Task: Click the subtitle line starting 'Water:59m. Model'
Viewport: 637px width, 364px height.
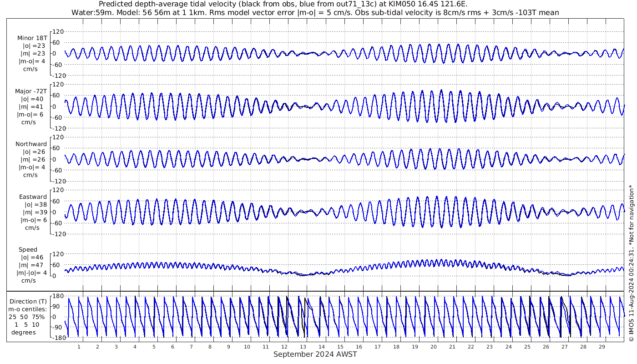Action: (x=315, y=12)
